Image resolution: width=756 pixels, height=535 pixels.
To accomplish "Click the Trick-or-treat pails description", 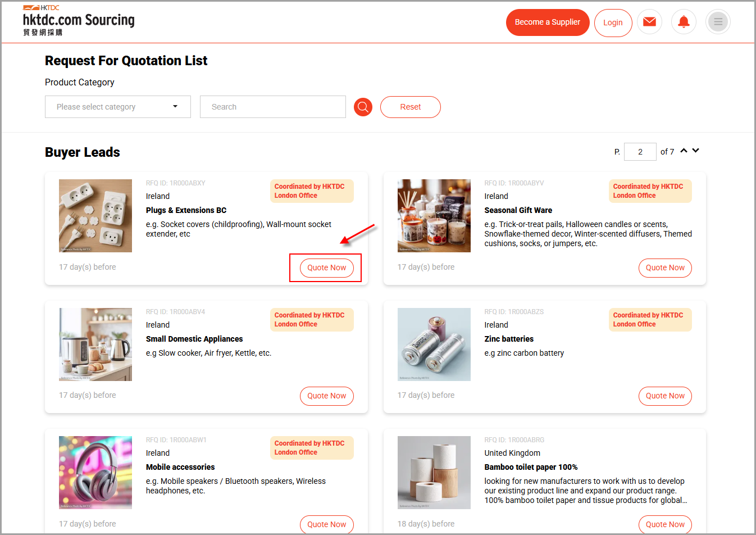I will (x=588, y=234).
